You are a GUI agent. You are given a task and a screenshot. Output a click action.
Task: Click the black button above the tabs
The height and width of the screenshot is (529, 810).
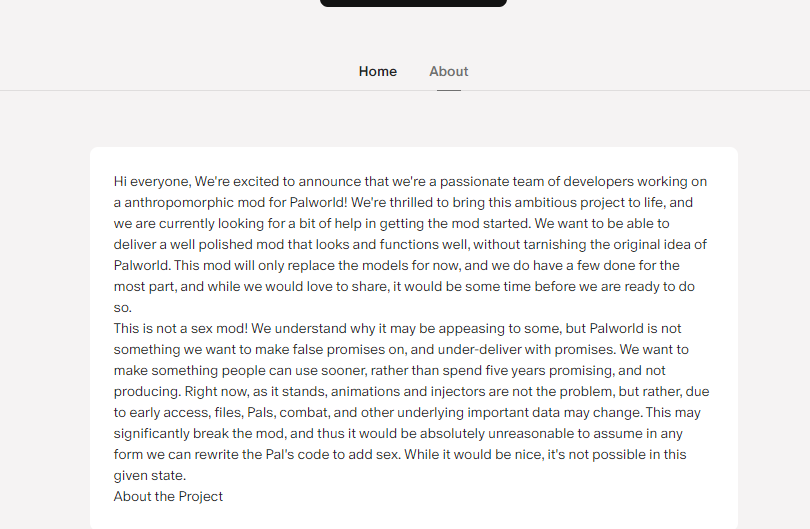413,3
